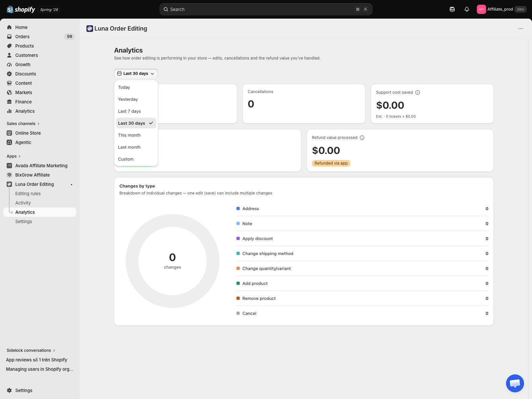This screenshot has height=399, width=532.
Task: Click the Support cost saved info icon
Action: (418, 92)
